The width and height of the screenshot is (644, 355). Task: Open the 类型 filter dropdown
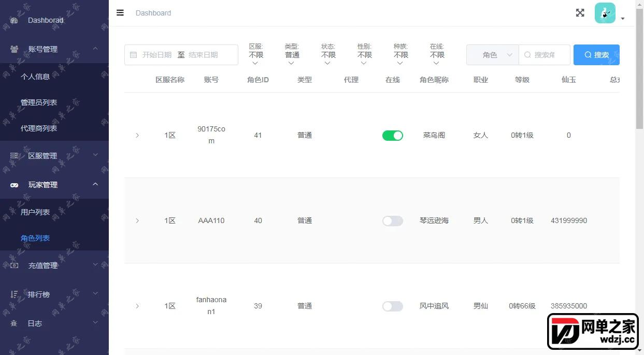pos(292,55)
